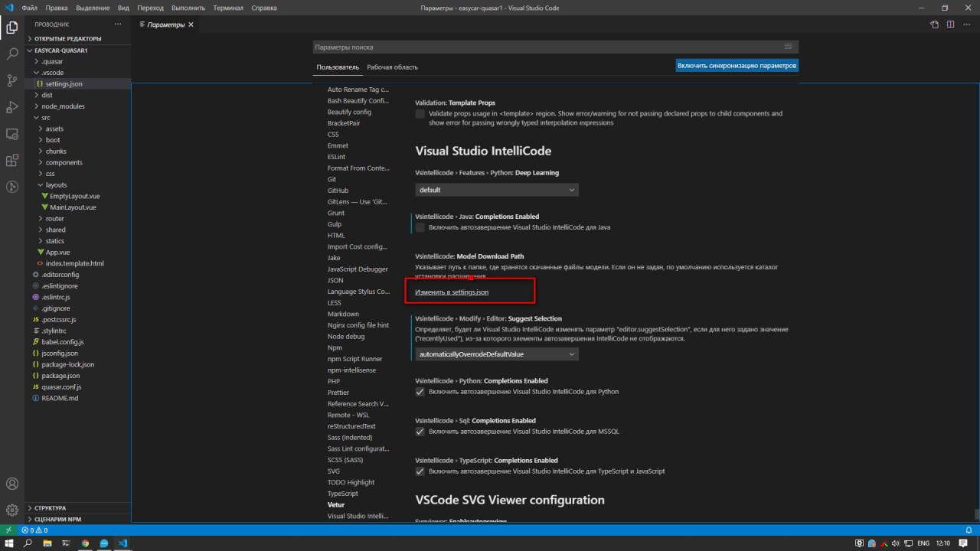
Task: Click the Изменить в settings.json link
Action: click(452, 292)
